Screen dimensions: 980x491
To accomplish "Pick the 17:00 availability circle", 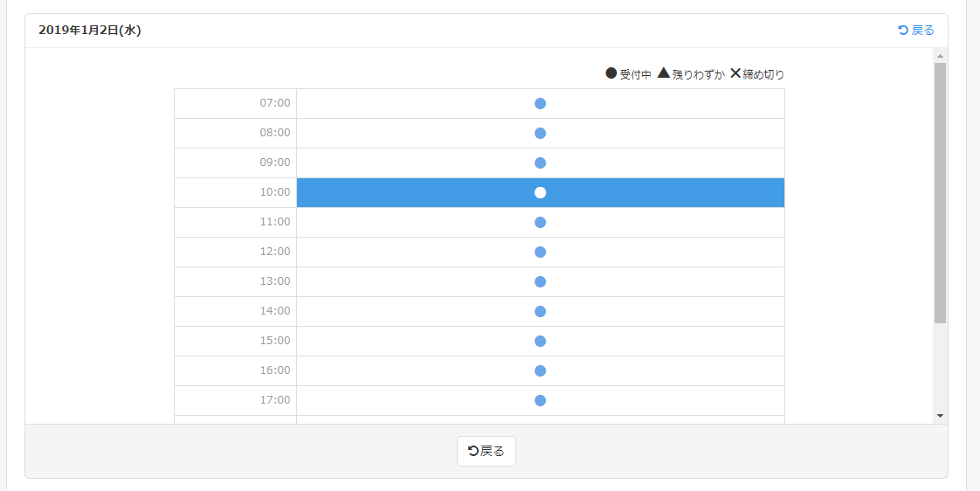I will (540, 401).
